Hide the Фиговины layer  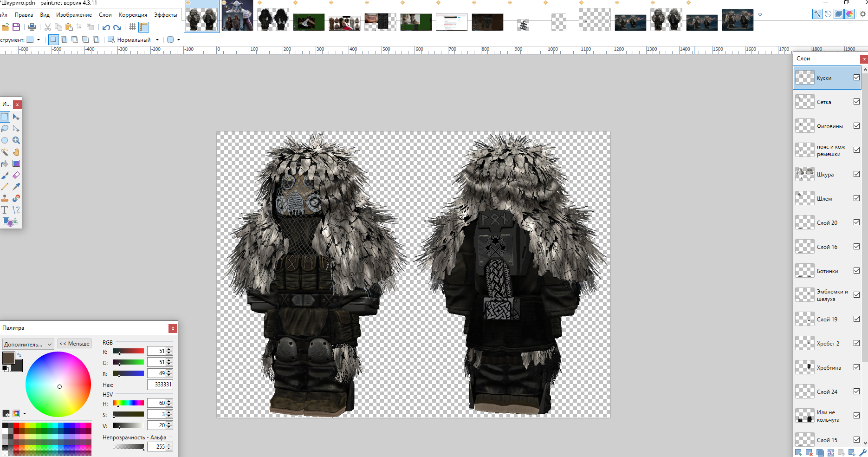pos(856,126)
